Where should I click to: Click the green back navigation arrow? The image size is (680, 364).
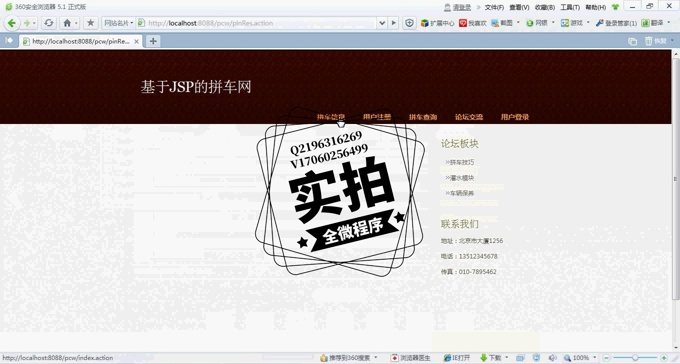click(12, 23)
